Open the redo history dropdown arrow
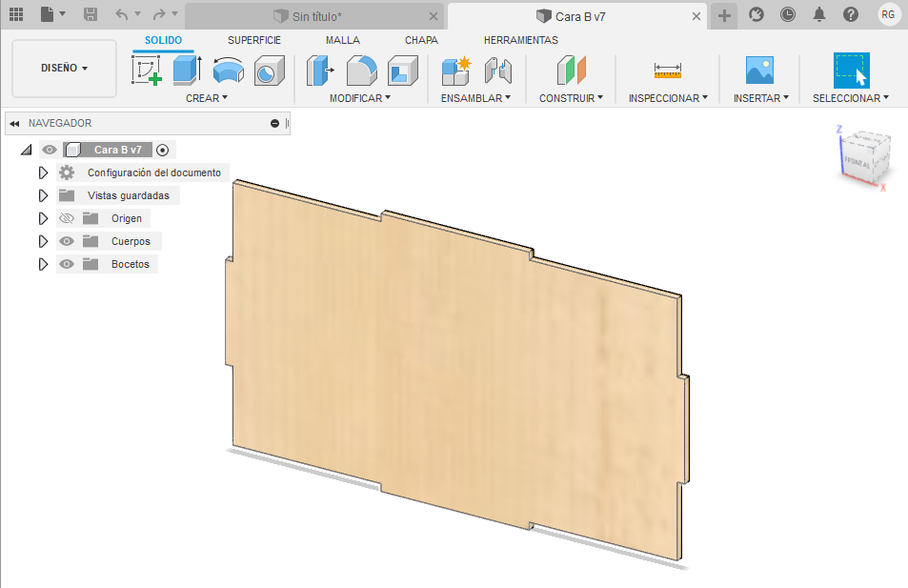This screenshot has height=588, width=908. 175,14
